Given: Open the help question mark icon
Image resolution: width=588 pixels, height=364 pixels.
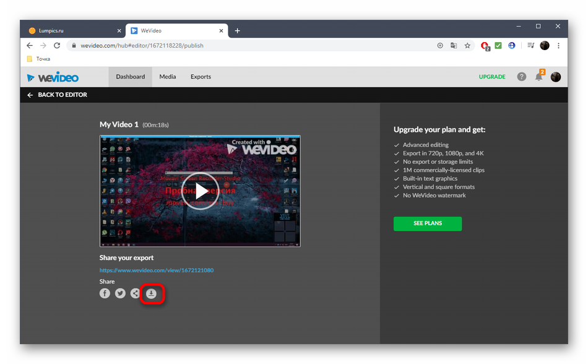Looking at the screenshot, I should point(522,77).
